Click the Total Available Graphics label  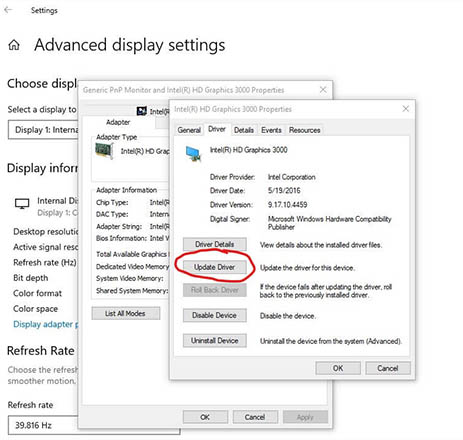pos(132,254)
